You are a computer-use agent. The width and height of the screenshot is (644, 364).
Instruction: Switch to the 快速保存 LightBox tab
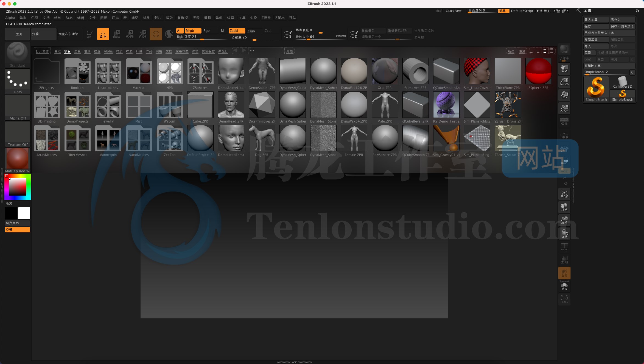[x=208, y=51]
